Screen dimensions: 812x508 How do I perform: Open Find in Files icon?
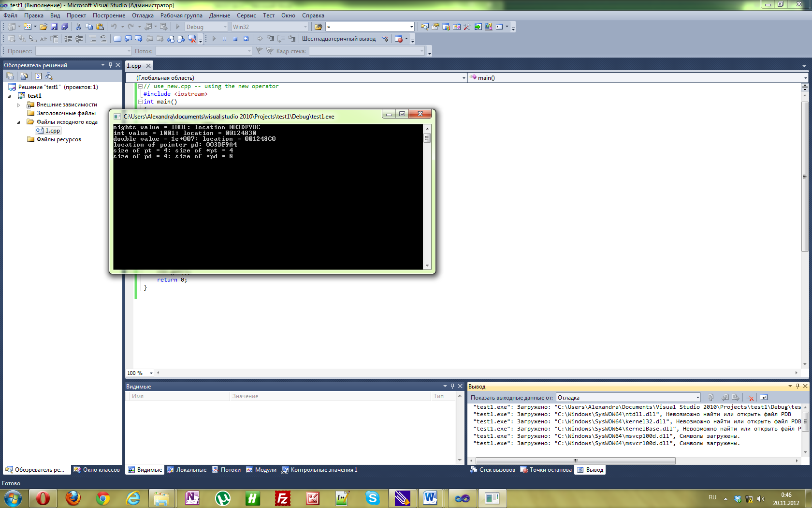tap(319, 27)
